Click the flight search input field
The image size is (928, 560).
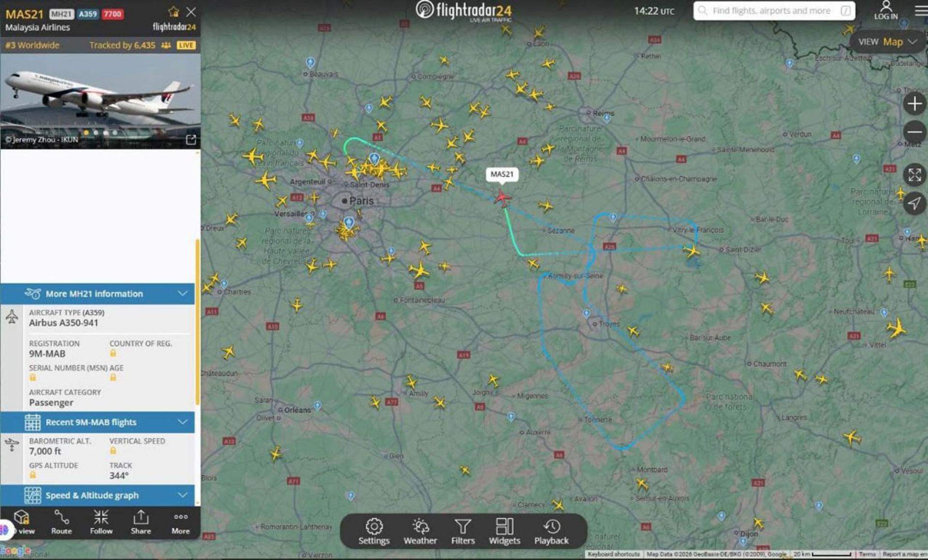[774, 11]
